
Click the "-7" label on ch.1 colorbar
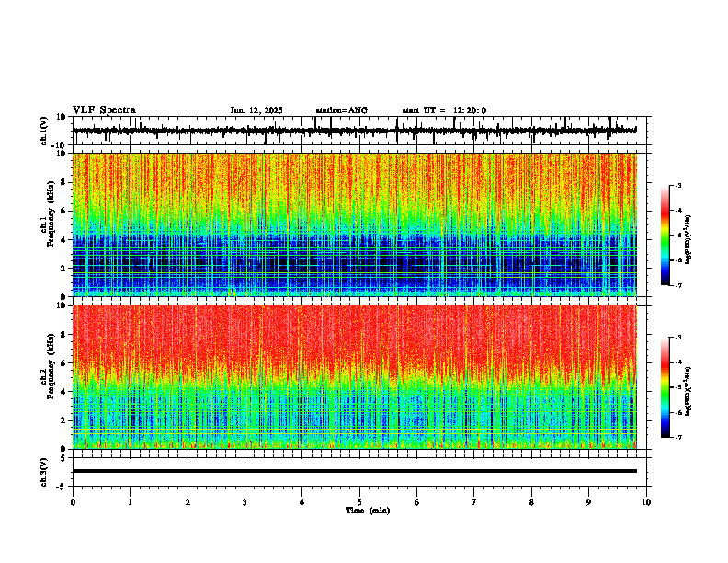click(x=678, y=285)
